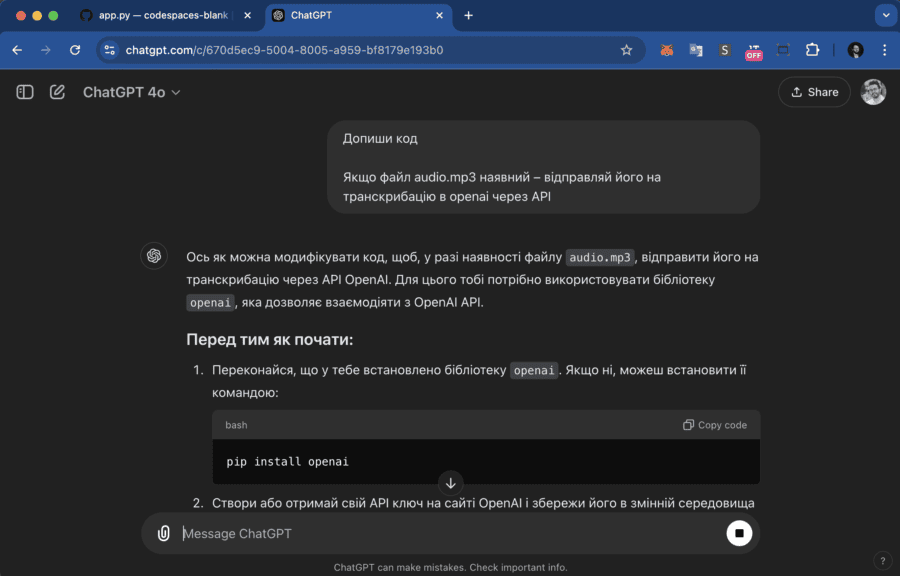
Task: Click the ChatGPT logo beside the response
Action: coord(154,256)
